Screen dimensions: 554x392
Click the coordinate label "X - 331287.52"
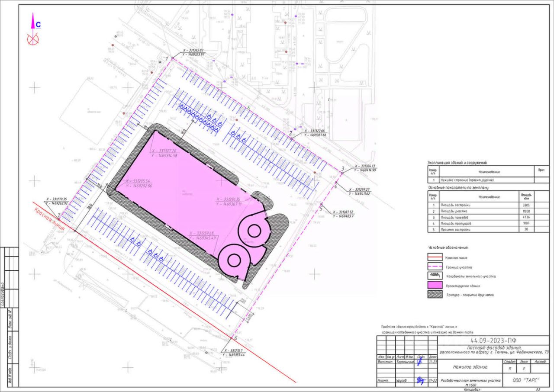pyautogui.click(x=343, y=212)
